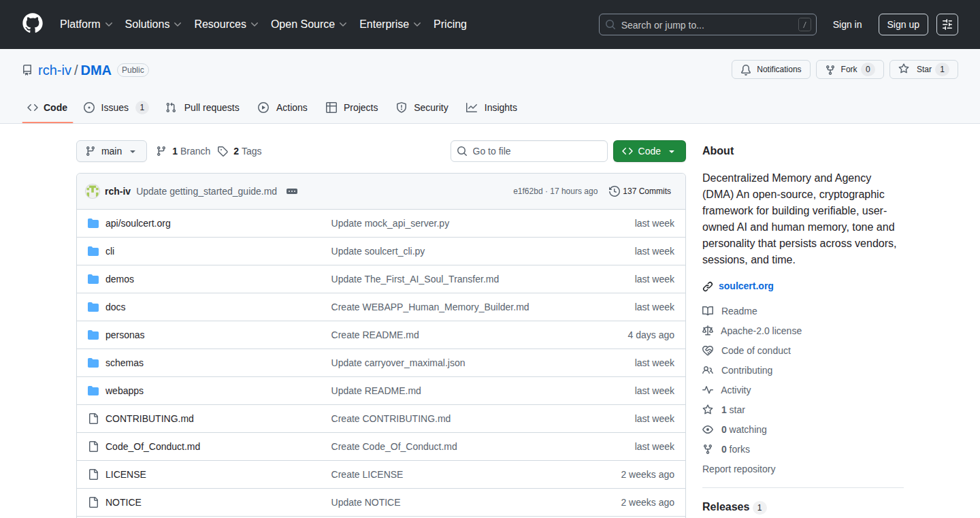Click the rch-iv avatar in commit bar
This screenshot has height=518, width=980.
click(93, 191)
